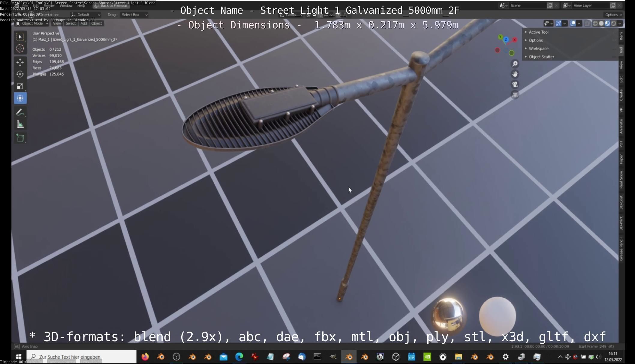
Task: Open Firefox from the taskbar
Action: pyautogui.click(x=145, y=357)
